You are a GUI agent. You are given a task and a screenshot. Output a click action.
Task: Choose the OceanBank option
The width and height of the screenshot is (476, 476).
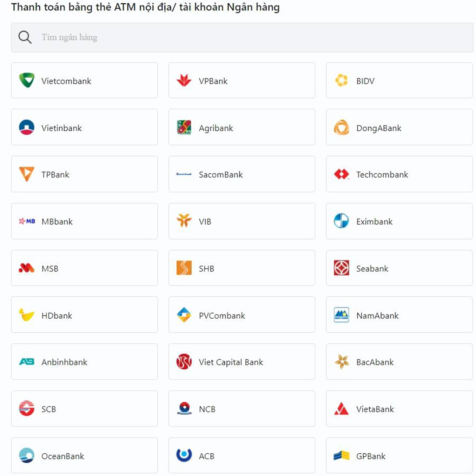(x=84, y=455)
